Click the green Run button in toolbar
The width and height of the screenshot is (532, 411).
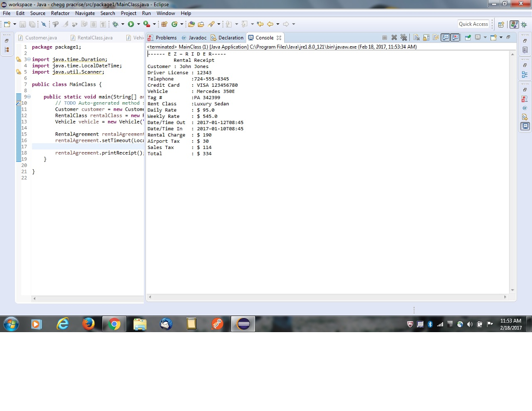130,24
